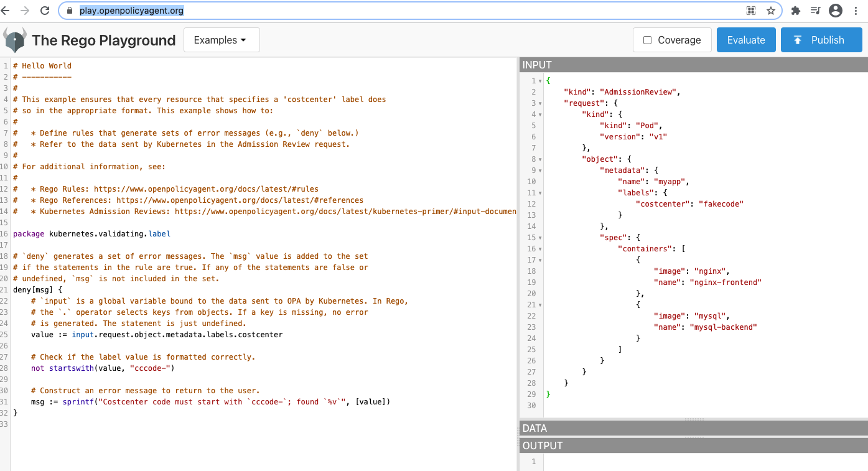
Task: Open the browser extensions puzzle icon
Action: pos(795,11)
